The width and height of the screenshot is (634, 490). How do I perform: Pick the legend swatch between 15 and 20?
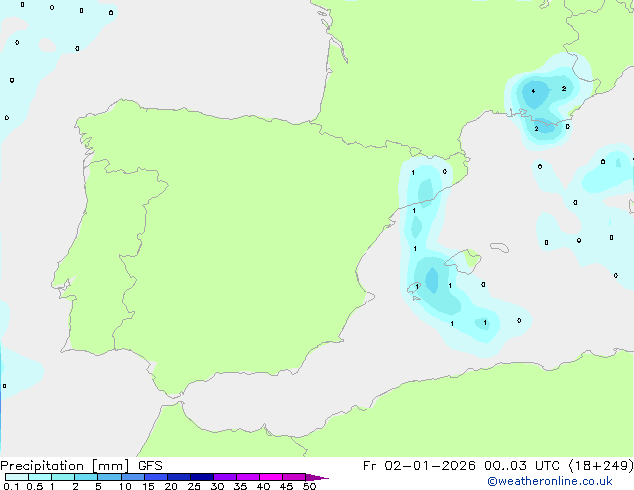point(156,477)
